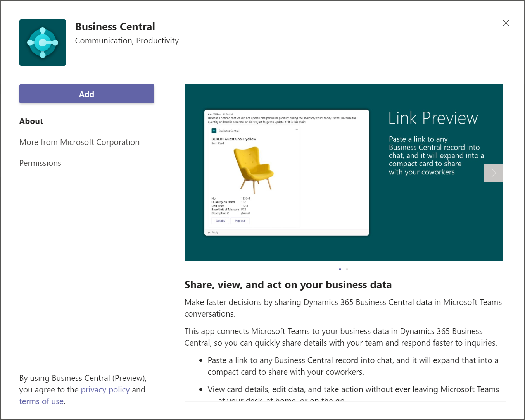
Task: Click the yellow chair image thumbnail
Action: point(254,170)
